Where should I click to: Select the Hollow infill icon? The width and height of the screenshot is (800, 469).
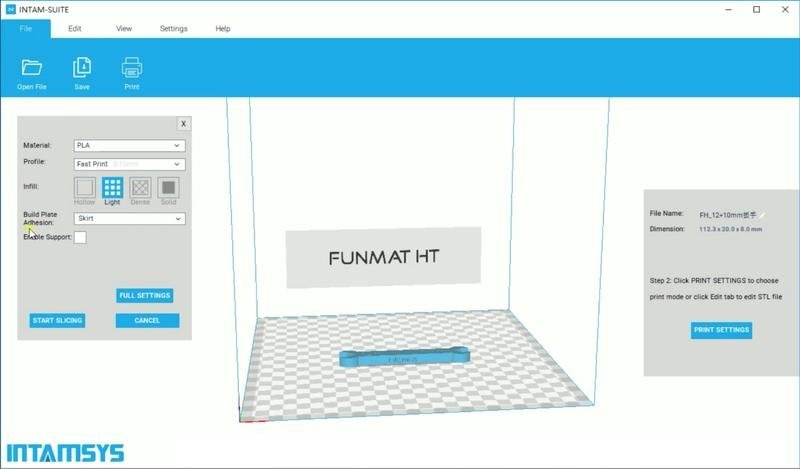(85, 187)
